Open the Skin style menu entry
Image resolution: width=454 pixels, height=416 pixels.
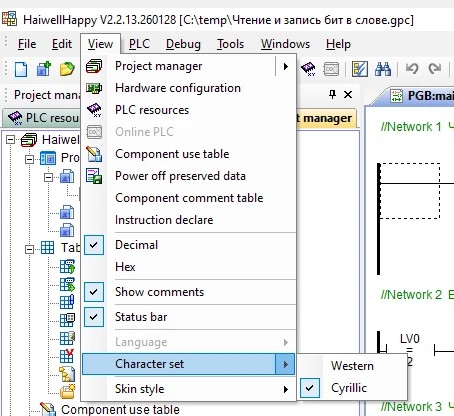tap(188, 389)
